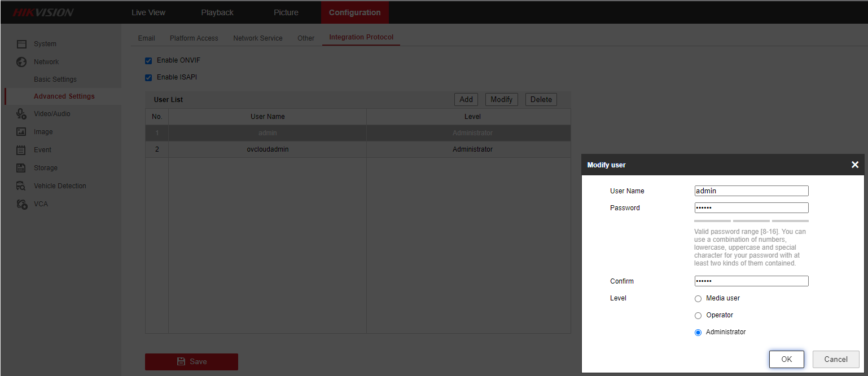The image size is (868, 376).
Task: Click the User Name input field
Action: [x=751, y=191]
